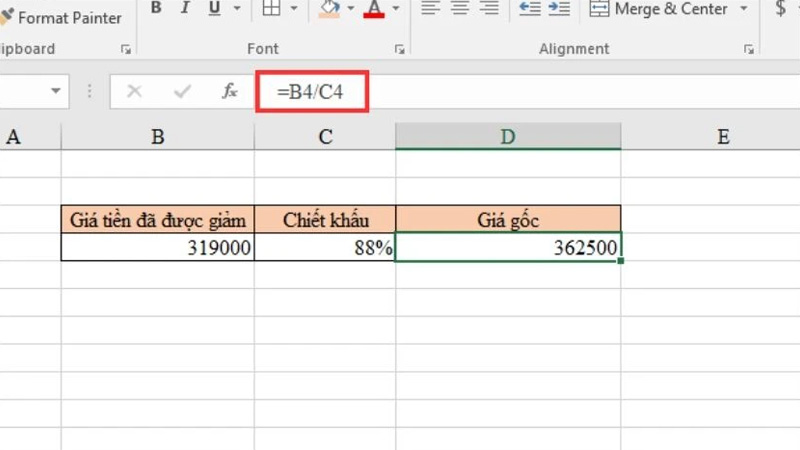Select the 'Chiết khấu' header cell
The image size is (800, 450).
(325, 219)
